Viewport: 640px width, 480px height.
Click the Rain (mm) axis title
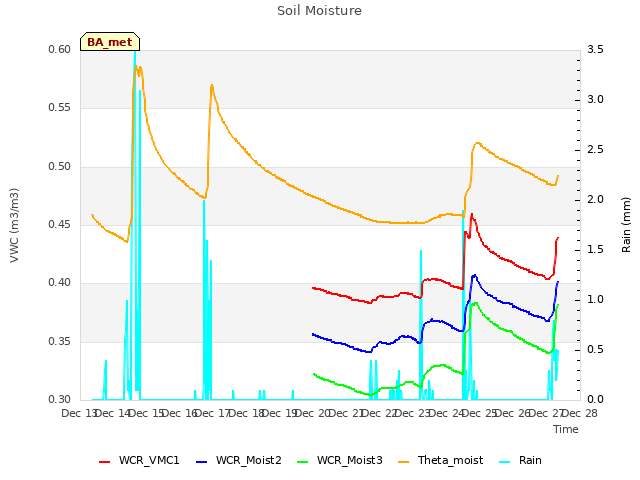(x=626, y=225)
